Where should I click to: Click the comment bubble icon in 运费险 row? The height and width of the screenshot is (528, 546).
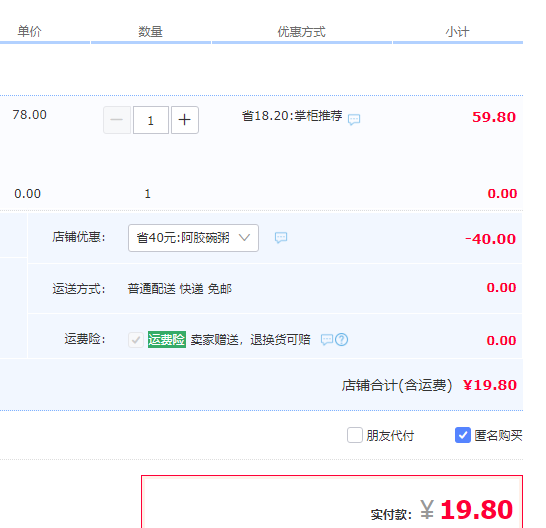point(327,339)
